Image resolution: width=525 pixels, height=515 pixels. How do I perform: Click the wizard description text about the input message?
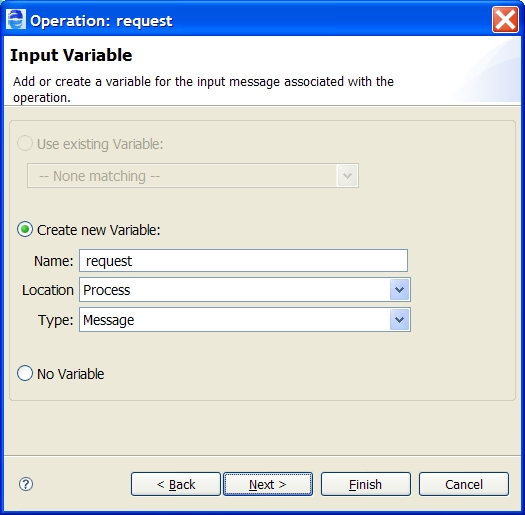203,89
